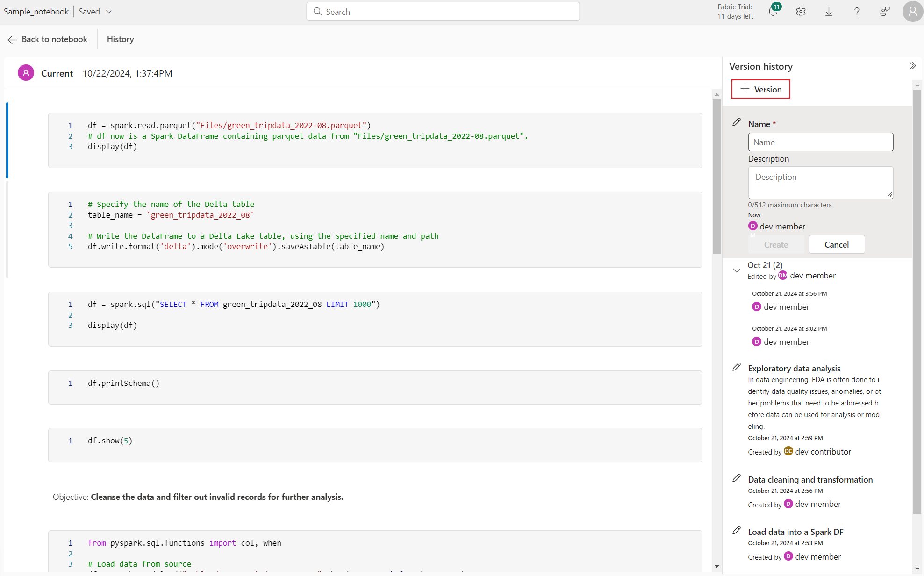Select the Name input field
This screenshot has width=924, height=576.
tap(820, 142)
